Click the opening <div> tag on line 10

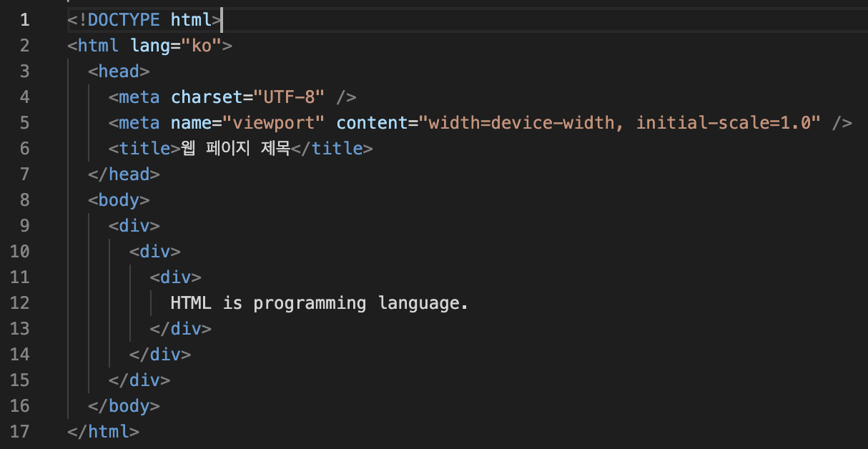pyautogui.click(x=155, y=252)
